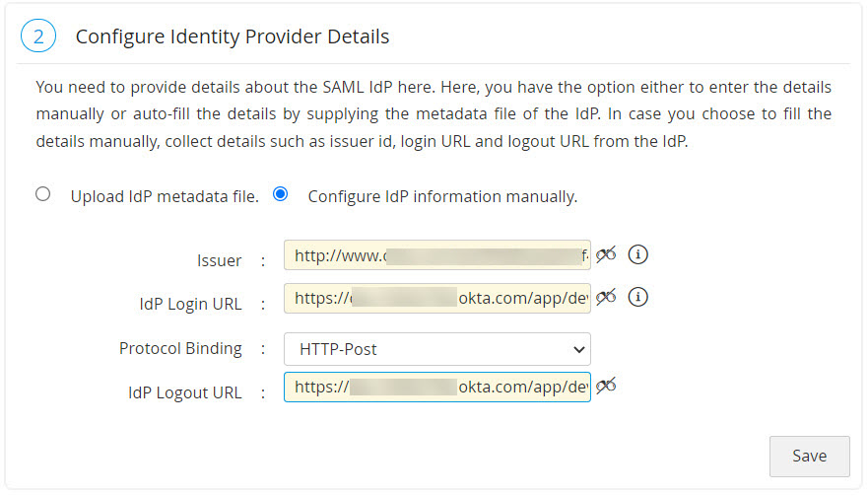
Task: Select Configure IdP information manually radio button
Action: (x=281, y=194)
